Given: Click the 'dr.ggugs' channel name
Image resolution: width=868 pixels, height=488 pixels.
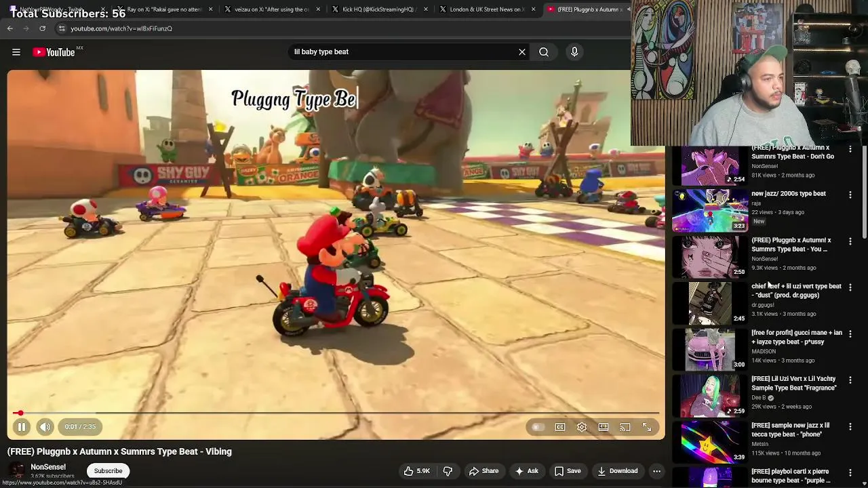Looking at the screenshot, I should pos(763,305).
